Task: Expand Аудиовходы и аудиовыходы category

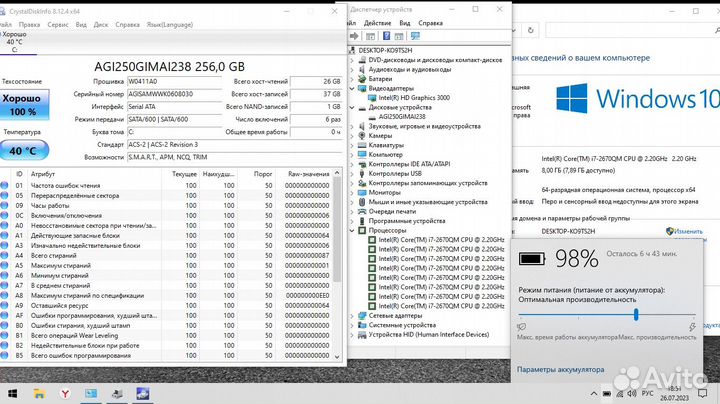Action: pyautogui.click(x=352, y=70)
